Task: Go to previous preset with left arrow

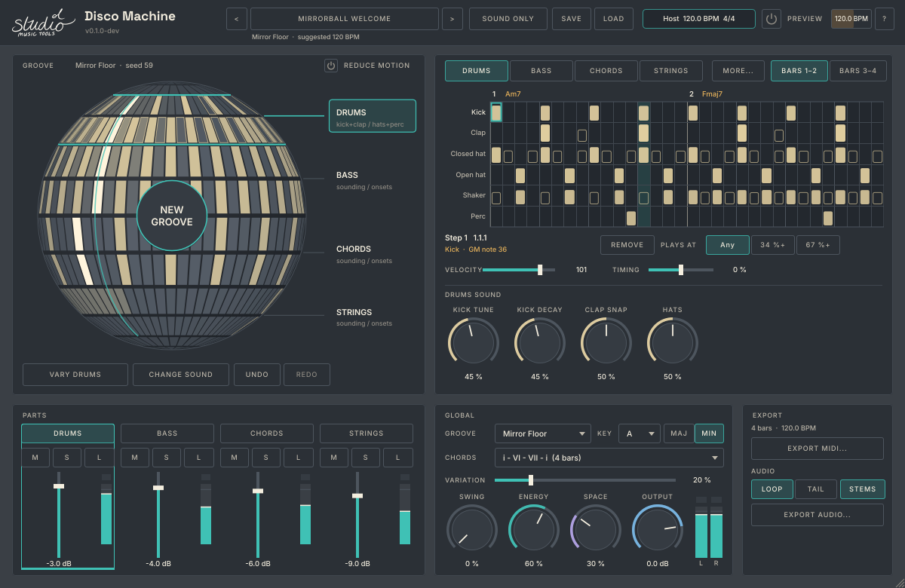Action: [x=237, y=19]
